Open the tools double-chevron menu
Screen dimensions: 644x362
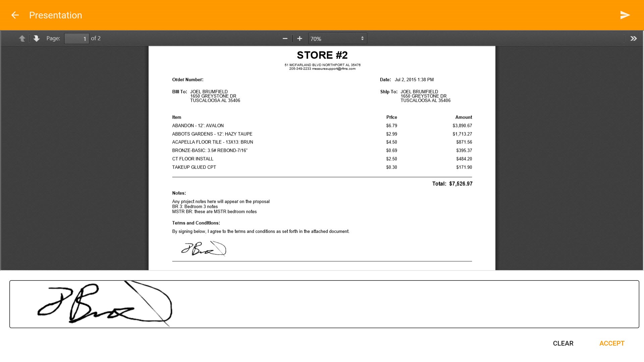click(633, 39)
